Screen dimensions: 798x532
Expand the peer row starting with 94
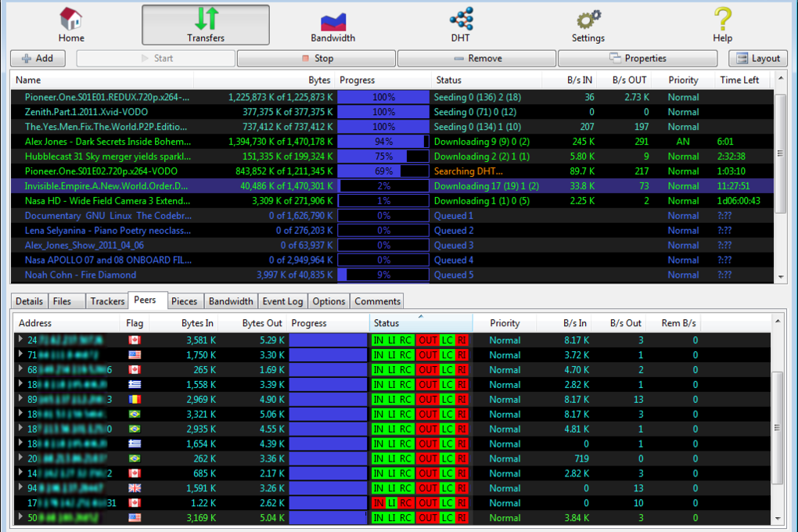pyautogui.click(x=20, y=487)
